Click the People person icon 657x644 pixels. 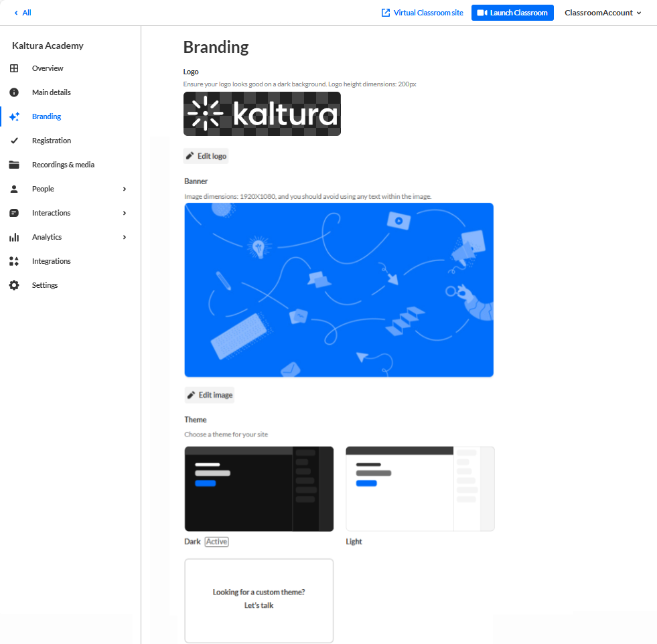[x=14, y=189]
